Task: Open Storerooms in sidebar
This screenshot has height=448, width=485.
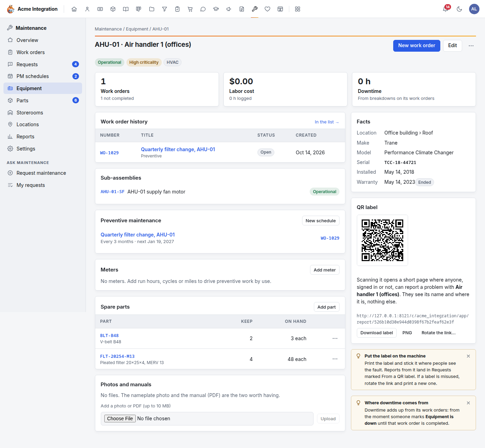Action: tap(43, 113)
